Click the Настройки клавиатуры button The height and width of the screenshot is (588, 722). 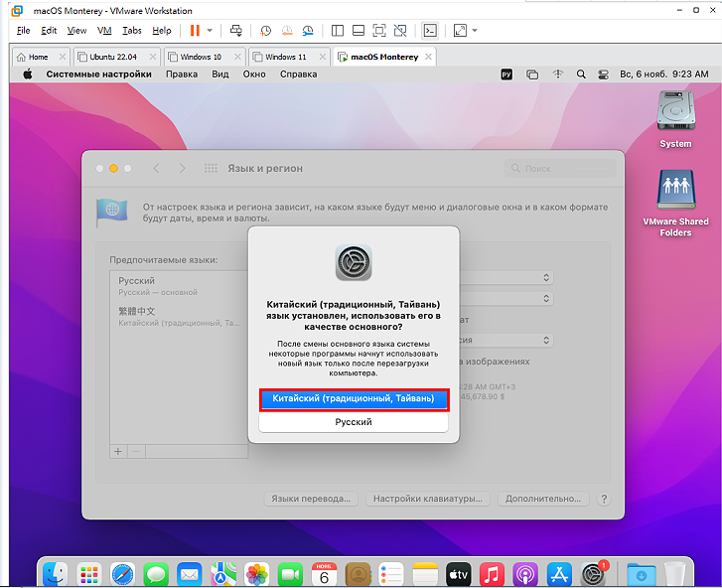click(428, 499)
